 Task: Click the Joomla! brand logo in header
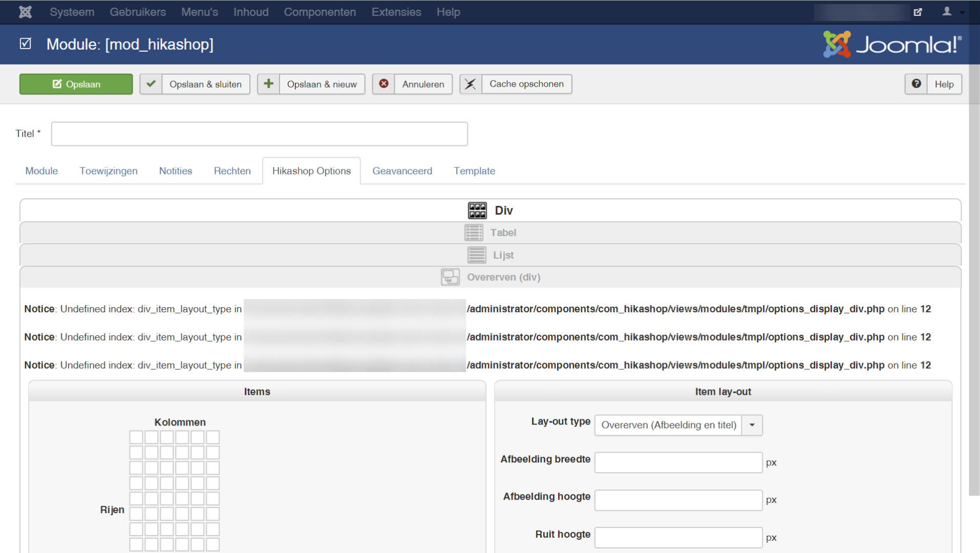pos(892,45)
